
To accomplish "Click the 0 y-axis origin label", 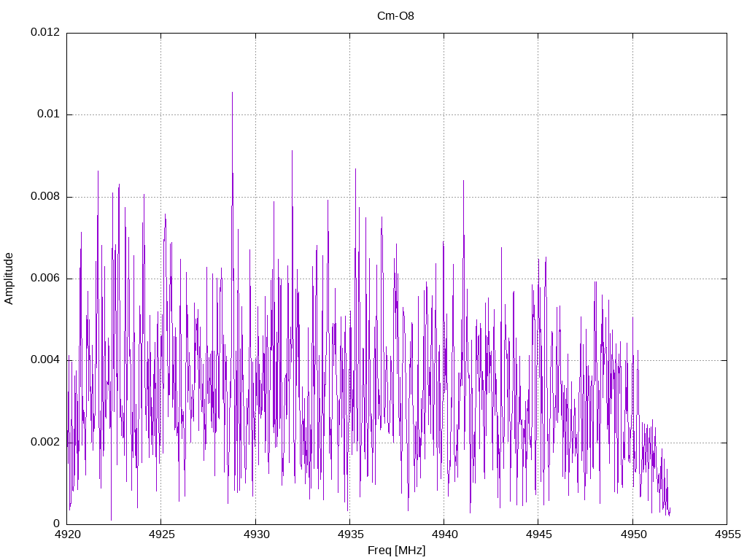I will point(57,524).
